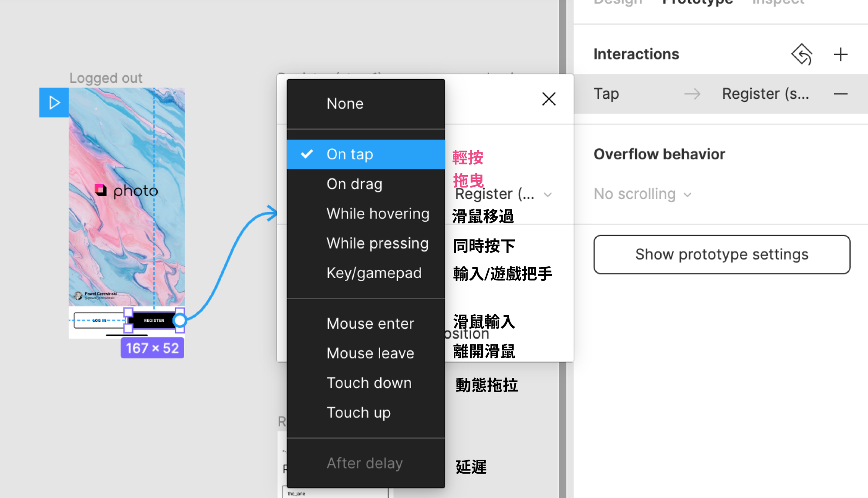
Task: Pick the While pressing trigger
Action: pyautogui.click(x=377, y=243)
